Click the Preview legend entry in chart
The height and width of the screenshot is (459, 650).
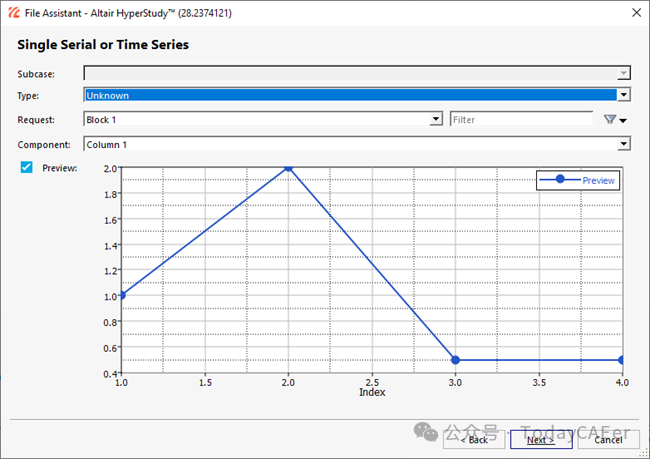point(579,180)
